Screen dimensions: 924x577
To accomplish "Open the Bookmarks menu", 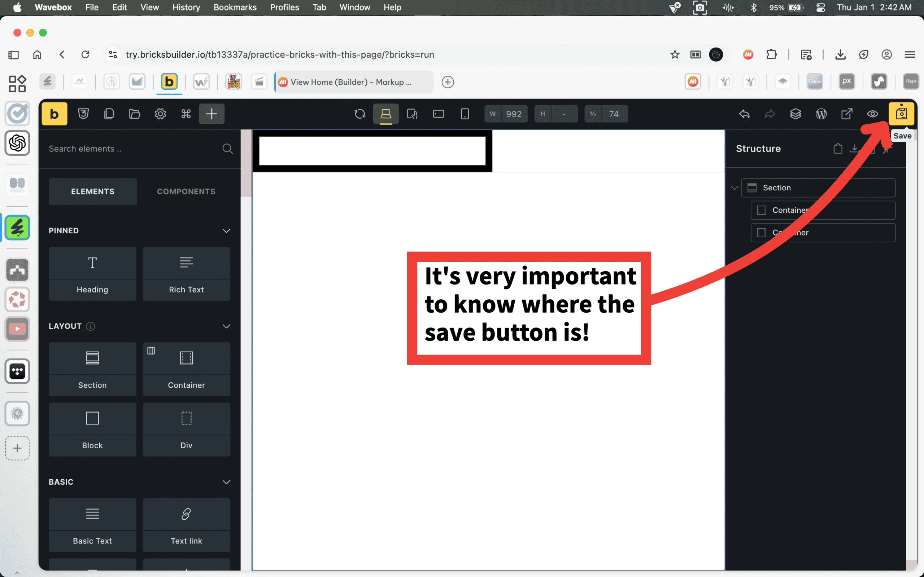I will pos(235,7).
